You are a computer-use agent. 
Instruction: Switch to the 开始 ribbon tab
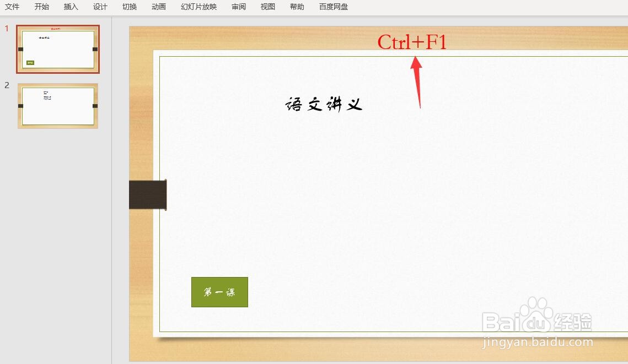tap(41, 7)
